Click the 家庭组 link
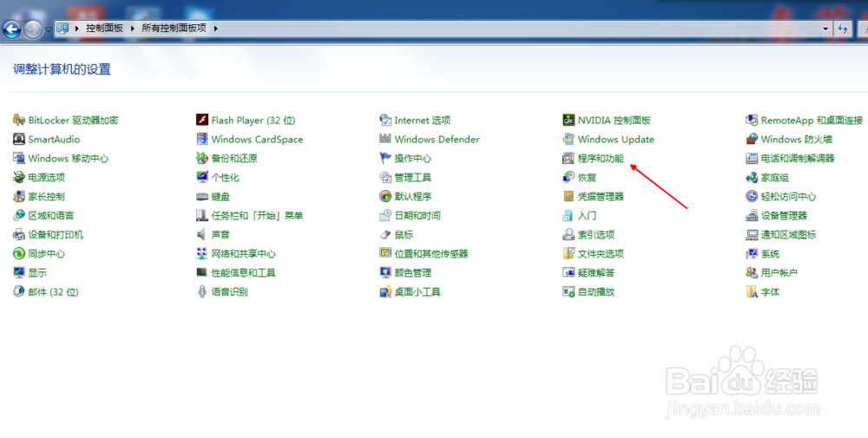The height and width of the screenshot is (438, 868). [x=774, y=178]
